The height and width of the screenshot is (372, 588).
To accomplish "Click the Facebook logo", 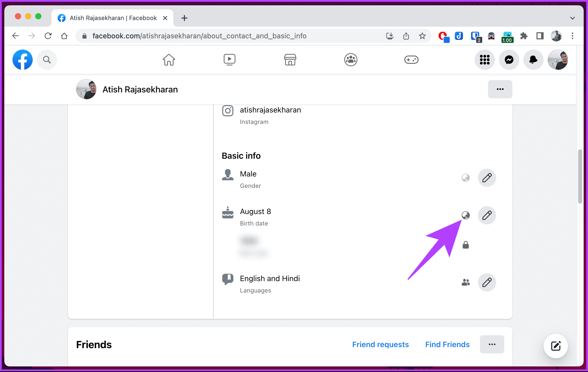I will click(23, 60).
